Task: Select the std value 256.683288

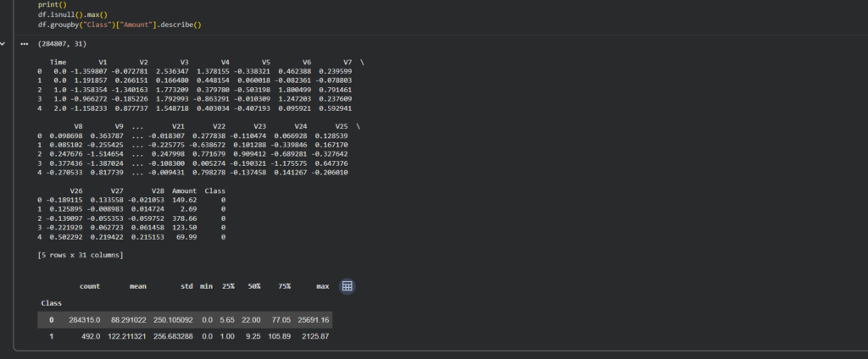Action: click(173, 336)
